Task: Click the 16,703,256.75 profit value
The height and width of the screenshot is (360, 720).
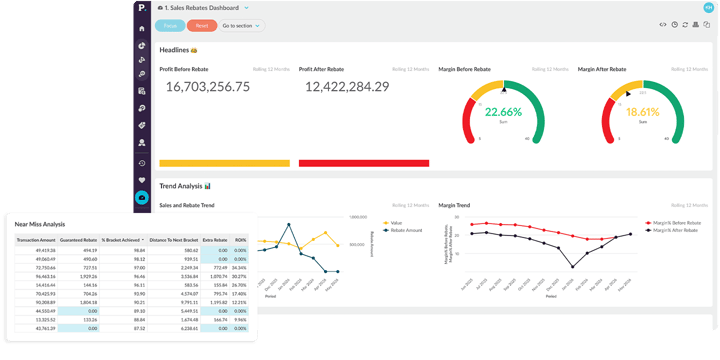Action: 208,87
